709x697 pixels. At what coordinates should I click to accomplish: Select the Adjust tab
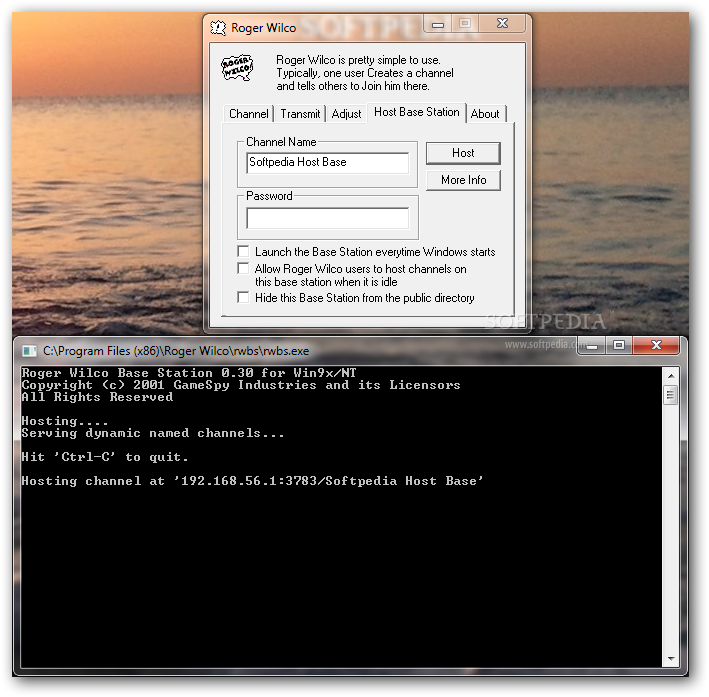[346, 114]
